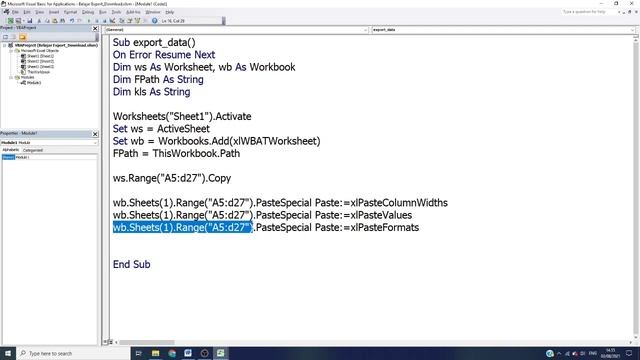Click xlPasteFormats in the code

click(x=384, y=227)
